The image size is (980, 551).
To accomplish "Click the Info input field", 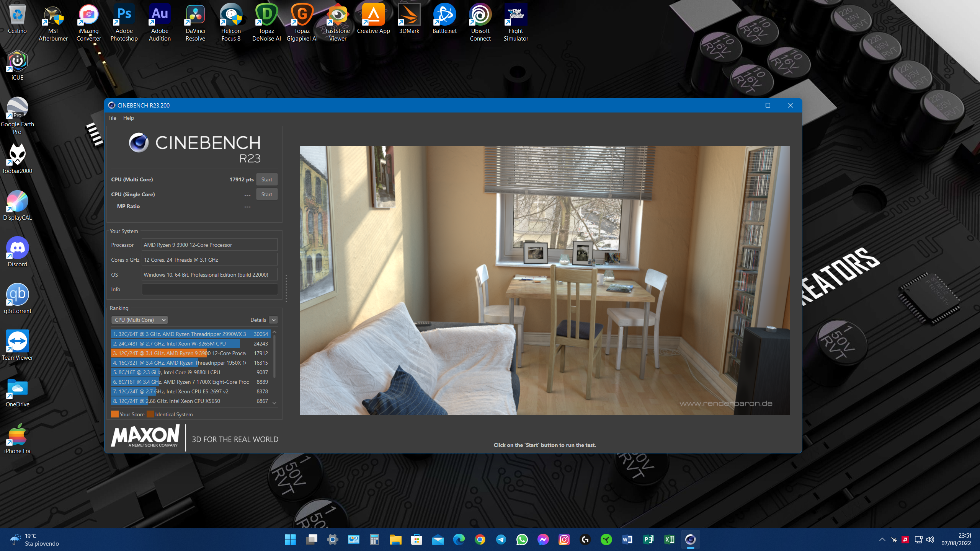I will (x=210, y=289).
